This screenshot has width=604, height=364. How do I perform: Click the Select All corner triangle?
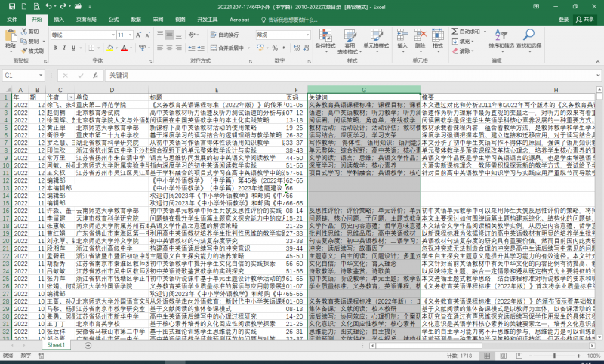tap(7, 90)
